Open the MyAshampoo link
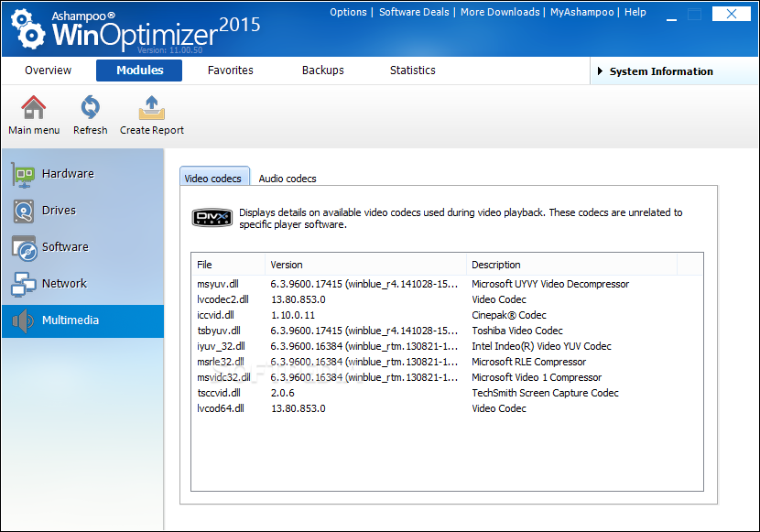Viewport: 760px width, 532px height. 581,12
